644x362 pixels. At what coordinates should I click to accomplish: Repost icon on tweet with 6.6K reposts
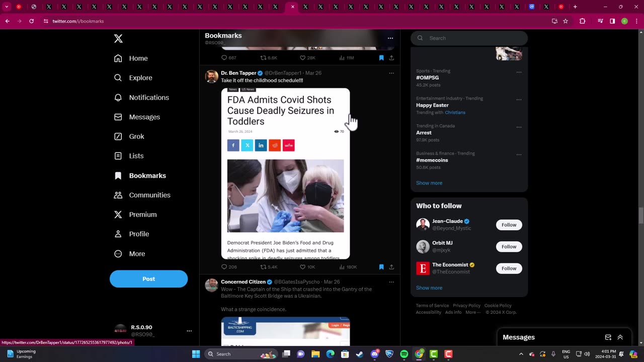pyautogui.click(x=263, y=58)
